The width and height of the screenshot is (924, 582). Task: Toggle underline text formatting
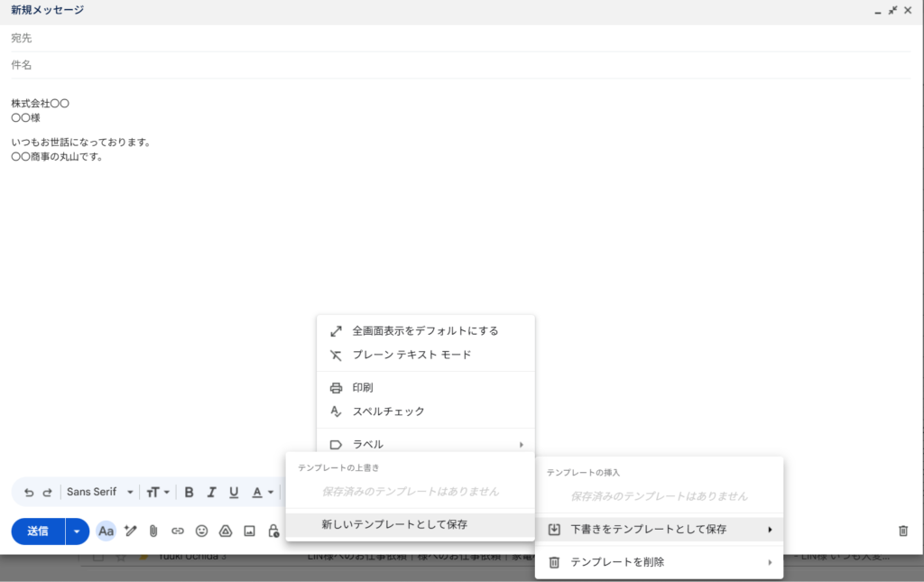pyautogui.click(x=234, y=493)
